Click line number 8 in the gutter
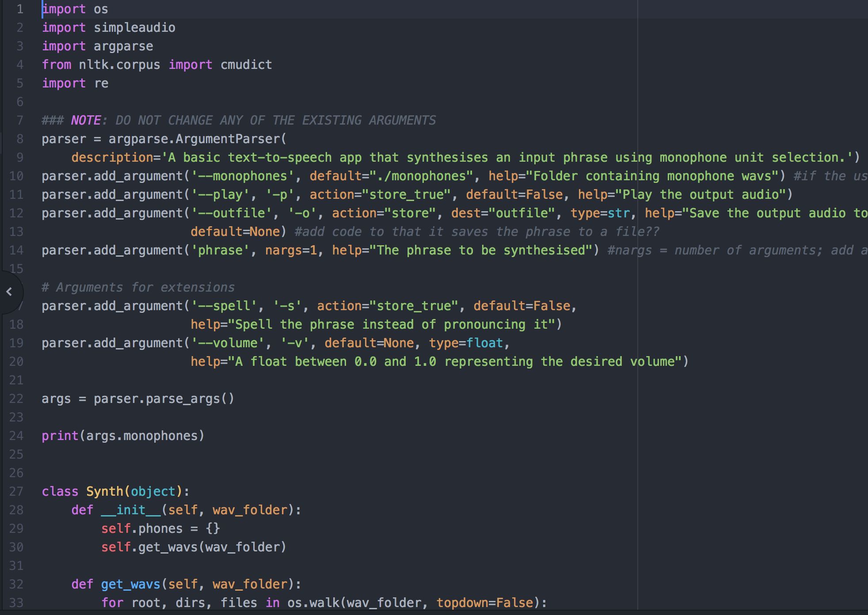This screenshot has width=868, height=615. click(x=20, y=139)
